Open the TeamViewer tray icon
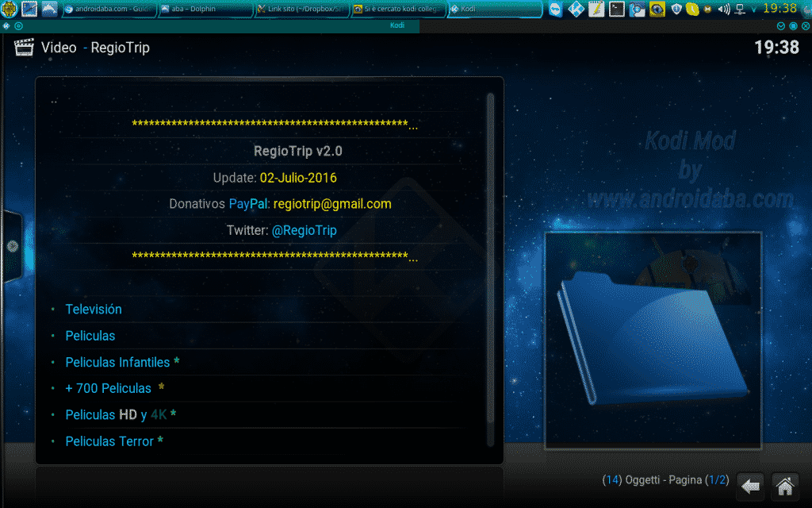This screenshot has height=508, width=812. 556,9
